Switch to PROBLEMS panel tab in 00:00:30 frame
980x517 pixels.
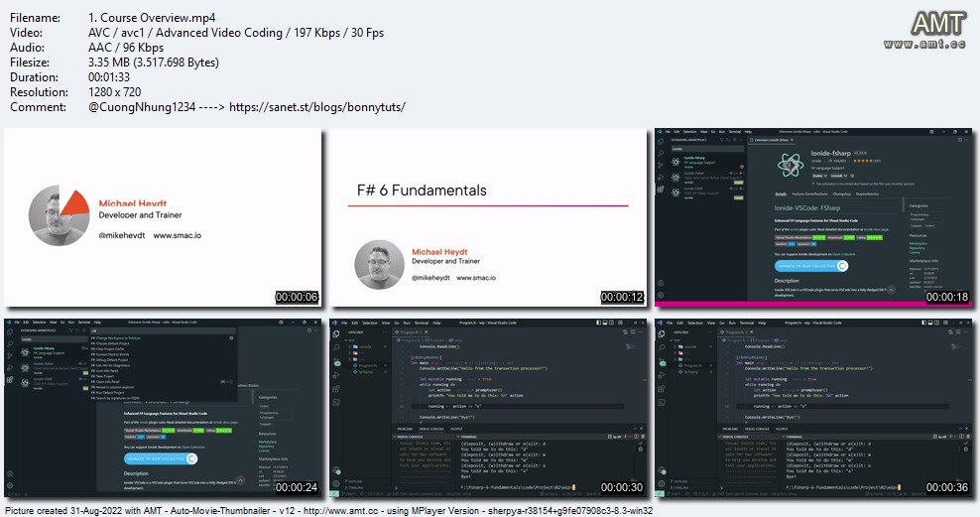coord(405,429)
